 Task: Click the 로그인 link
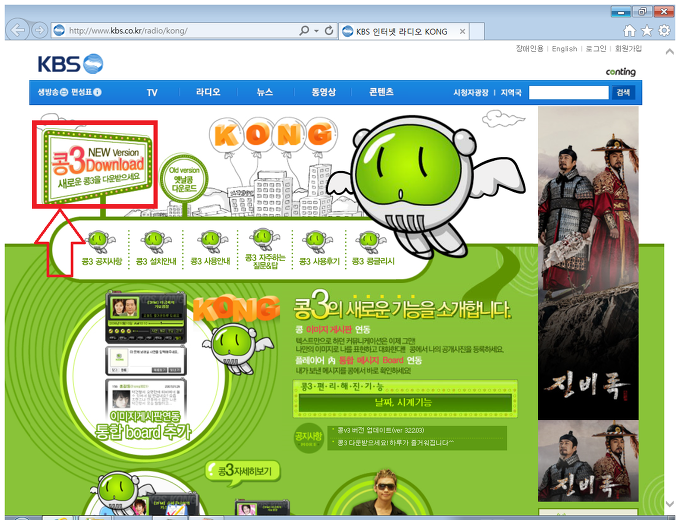(596, 49)
